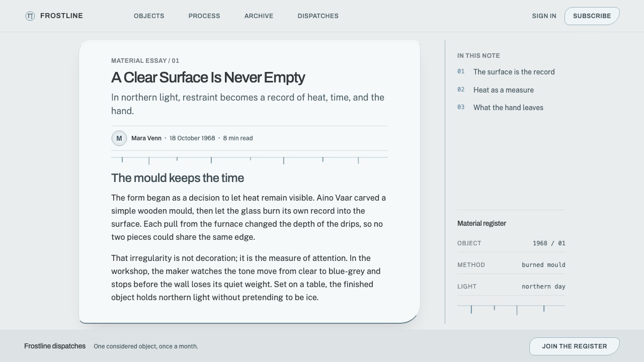Screen dimensions: 644x362
Task: Click the Join the Register button
Action: (575, 346)
